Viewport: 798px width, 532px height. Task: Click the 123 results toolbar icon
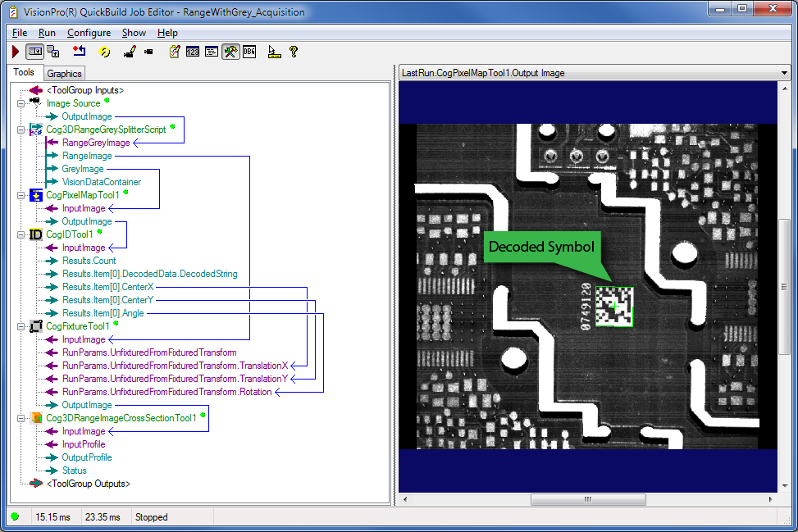193,52
